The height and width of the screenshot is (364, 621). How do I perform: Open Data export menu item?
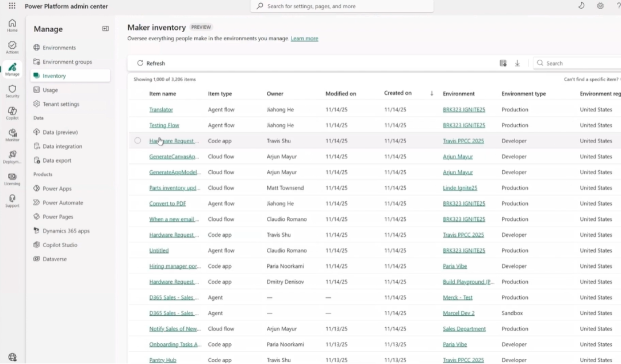(x=57, y=160)
